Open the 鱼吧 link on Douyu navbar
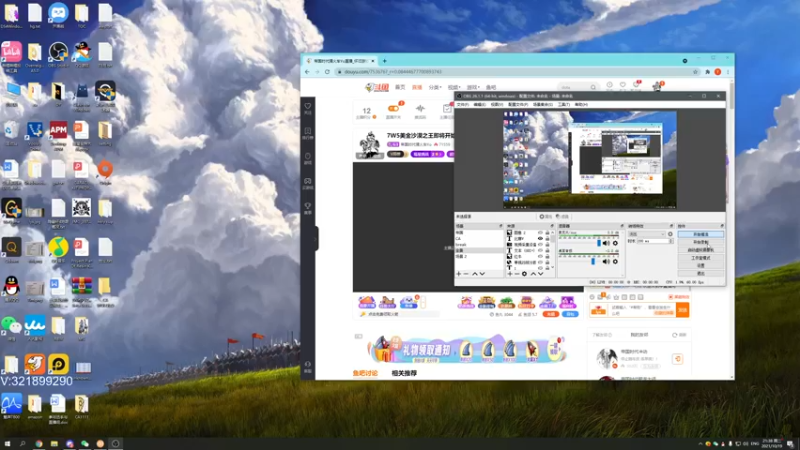The height and width of the screenshot is (450, 800). tap(491, 87)
